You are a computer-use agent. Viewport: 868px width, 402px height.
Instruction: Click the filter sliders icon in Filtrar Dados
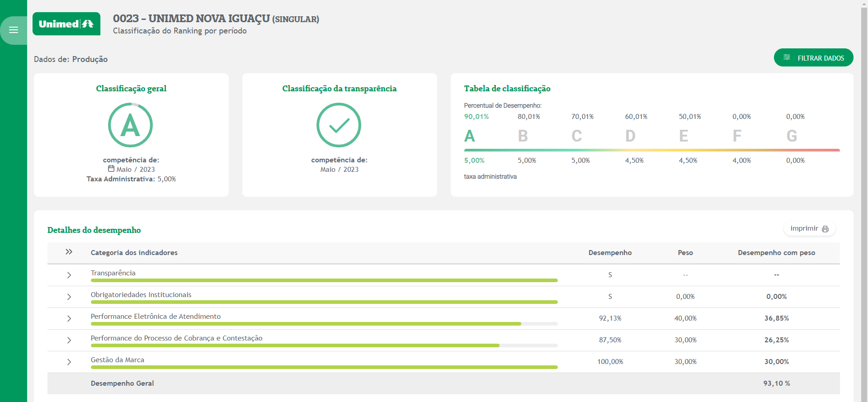coord(787,57)
